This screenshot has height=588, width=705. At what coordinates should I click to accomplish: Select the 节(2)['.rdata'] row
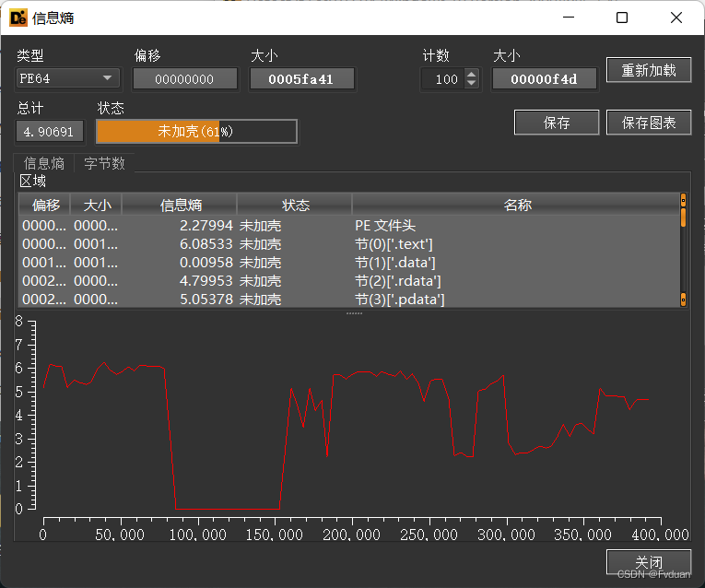point(349,281)
